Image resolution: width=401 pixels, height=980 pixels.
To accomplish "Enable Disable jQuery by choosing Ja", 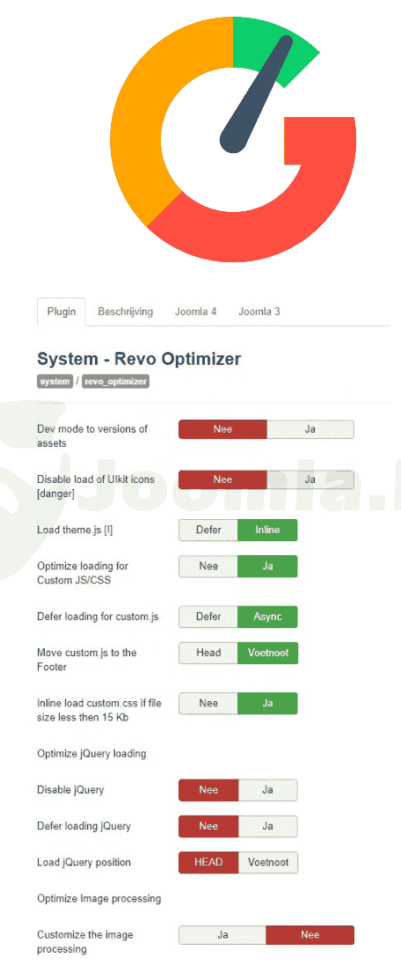I will click(x=268, y=790).
